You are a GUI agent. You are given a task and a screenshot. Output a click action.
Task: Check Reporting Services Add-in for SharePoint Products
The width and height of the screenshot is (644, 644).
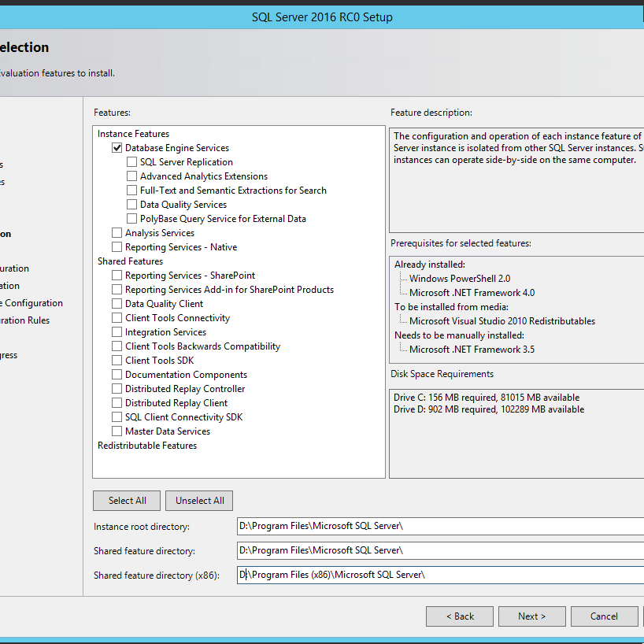117,289
